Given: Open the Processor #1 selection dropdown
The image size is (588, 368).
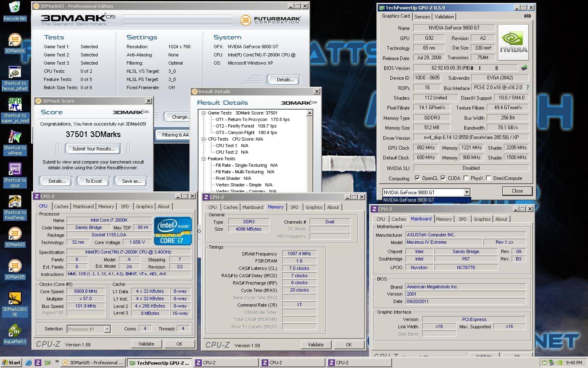Looking at the screenshot, I should pyautogui.click(x=107, y=329).
